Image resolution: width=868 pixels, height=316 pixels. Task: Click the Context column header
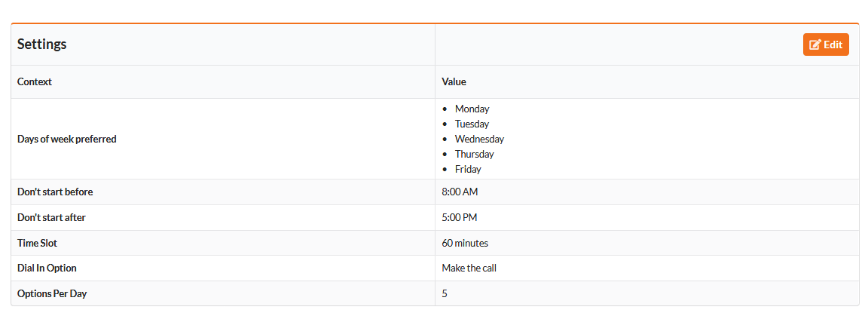(35, 81)
